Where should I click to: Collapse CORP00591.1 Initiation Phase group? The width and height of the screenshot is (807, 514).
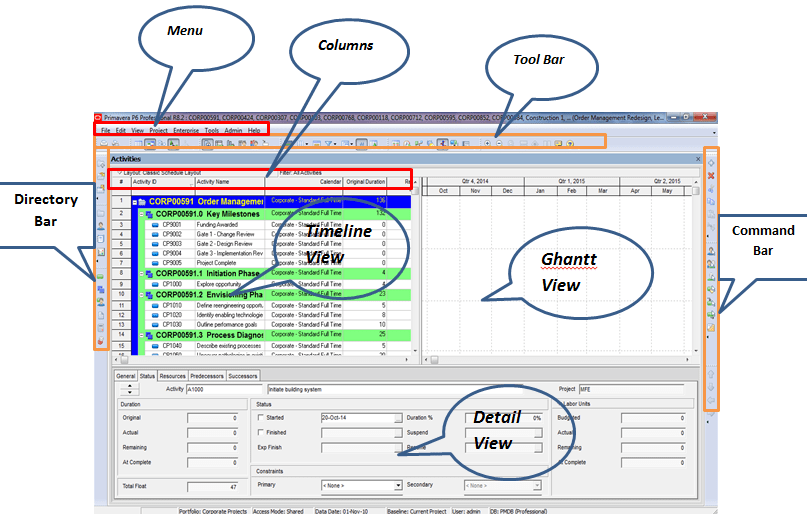[142, 274]
